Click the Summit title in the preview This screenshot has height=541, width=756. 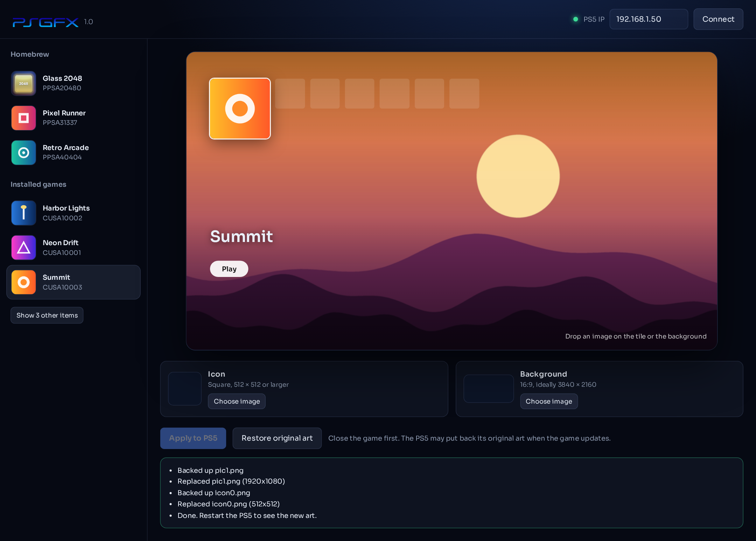(241, 236)
